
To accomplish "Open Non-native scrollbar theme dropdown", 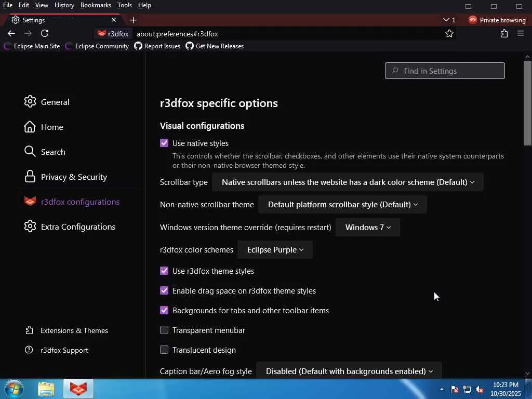I will (x=343, y=205).
